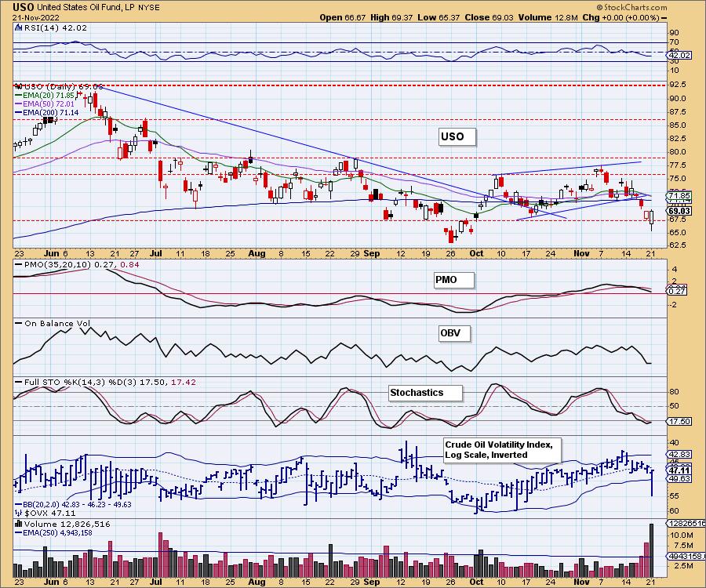Screen dimensions: 706x588
Task: Click the volume bars icon beside Volume label
Action: click(19, 524)
